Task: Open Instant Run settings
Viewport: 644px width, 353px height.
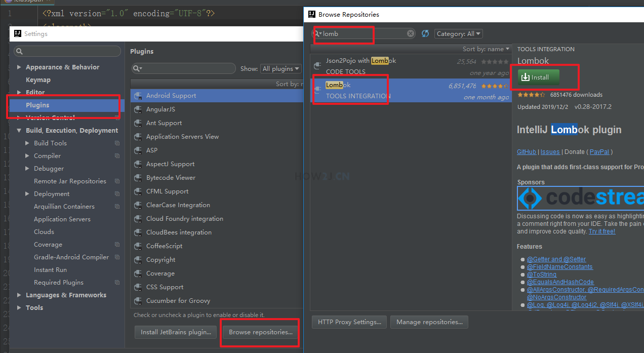Action: (50, 270)
